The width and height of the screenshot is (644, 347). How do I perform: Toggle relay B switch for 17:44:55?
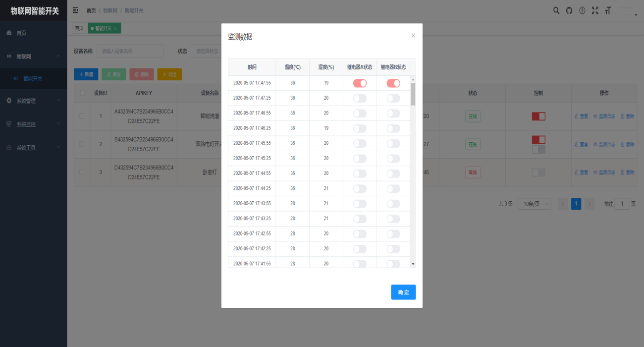click(393, 173)
